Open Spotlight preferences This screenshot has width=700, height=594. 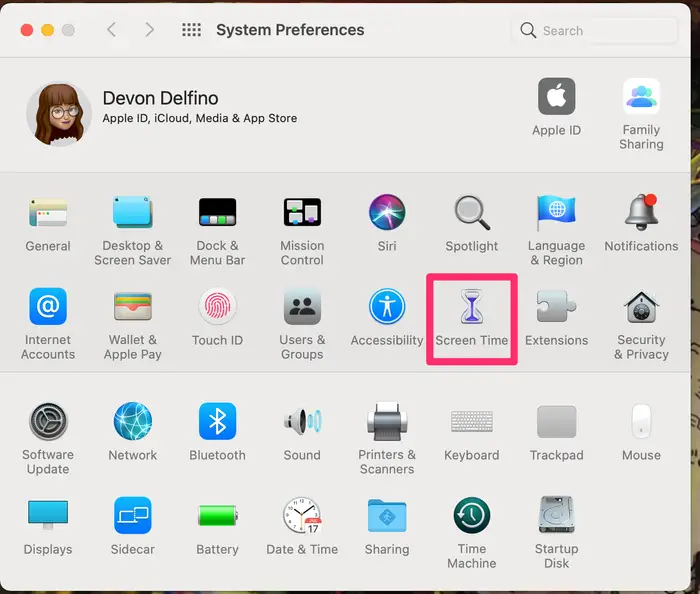tap(472, 212)
